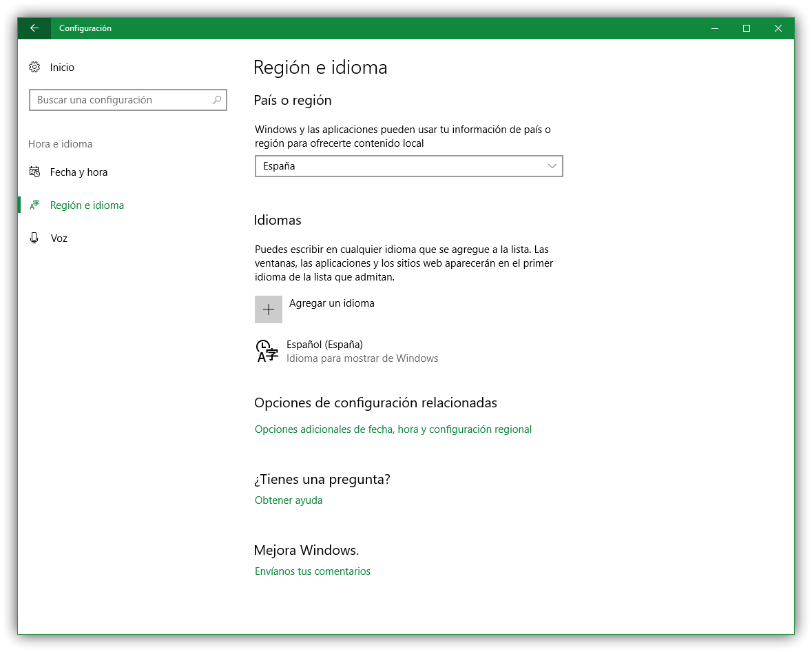
Task: Expand the country selection showing España
Action: click(409, 166)
